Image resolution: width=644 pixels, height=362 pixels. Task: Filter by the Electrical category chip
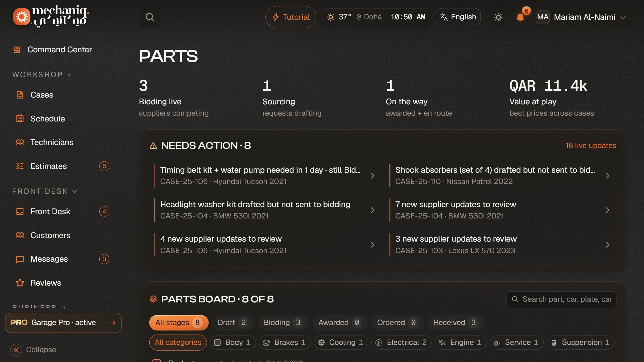pos(401,342)
